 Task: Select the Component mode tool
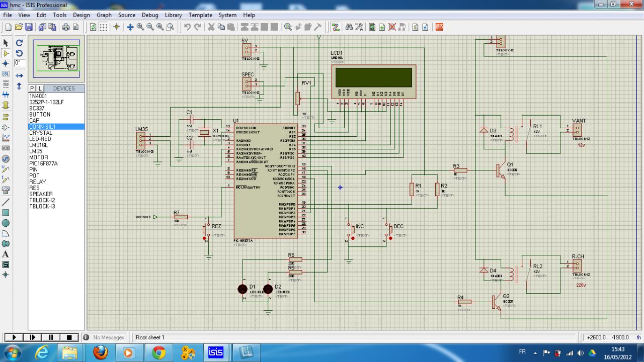pyautogui.click(x=6, y=53)
